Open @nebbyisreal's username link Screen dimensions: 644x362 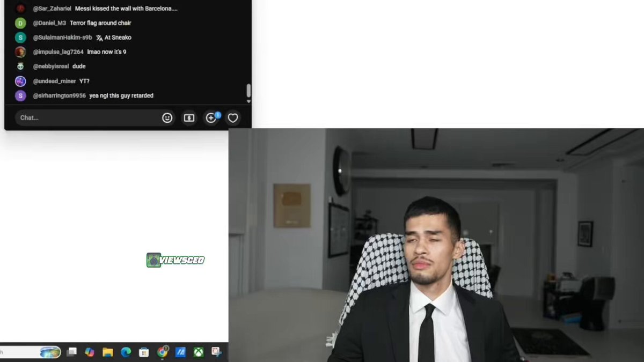(x=51, y=67)
